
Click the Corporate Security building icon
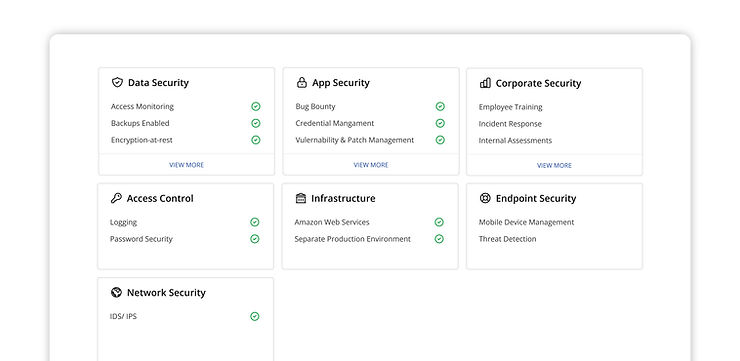485,83
